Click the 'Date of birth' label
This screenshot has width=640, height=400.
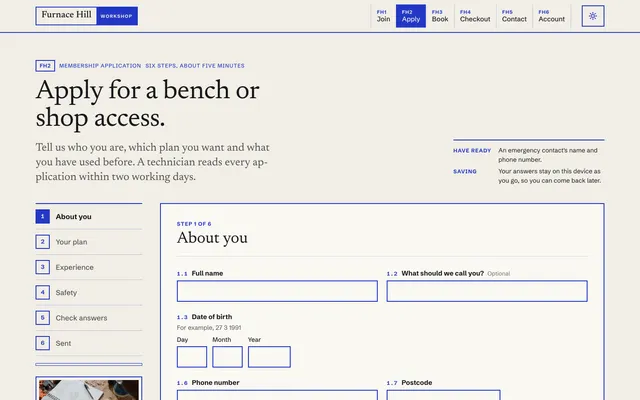(x=212, y=317)
